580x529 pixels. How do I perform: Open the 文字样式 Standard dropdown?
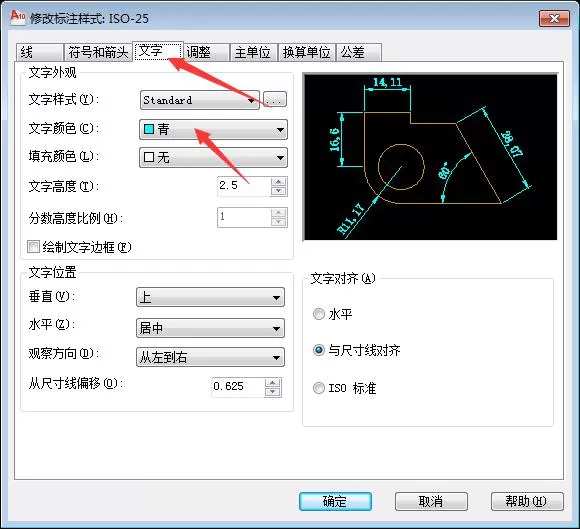200,100
